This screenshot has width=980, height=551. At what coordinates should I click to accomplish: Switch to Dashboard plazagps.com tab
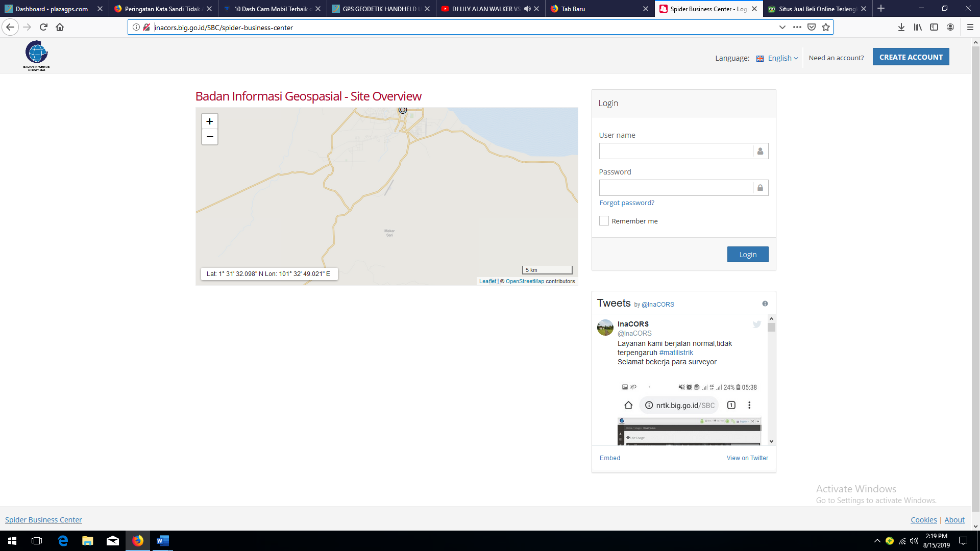click(51, 9)
